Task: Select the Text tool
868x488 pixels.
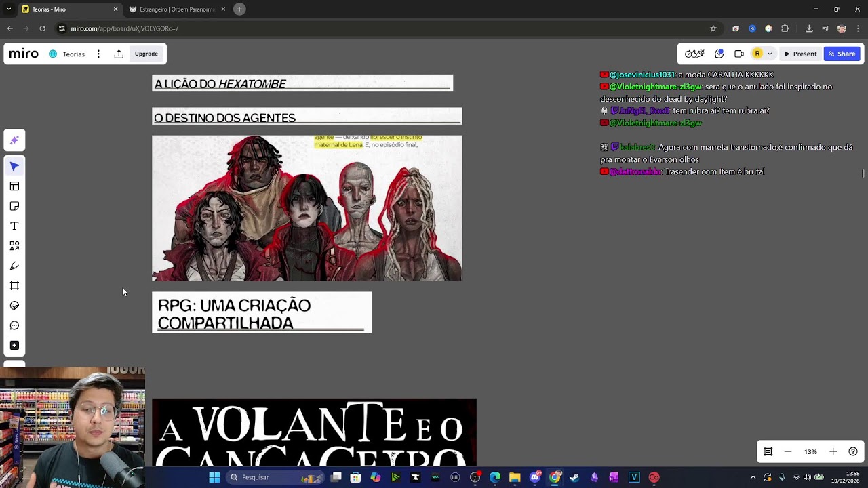Action: tap(14, 226)
